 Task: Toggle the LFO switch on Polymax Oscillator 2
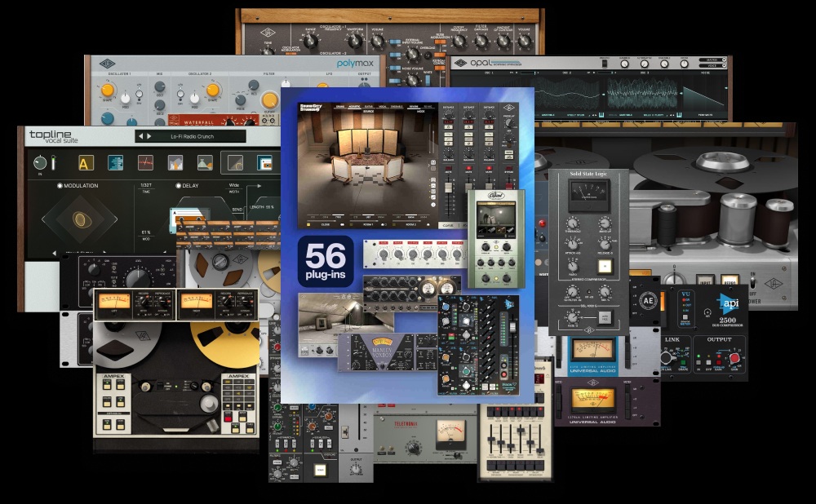tap(180, 93)
